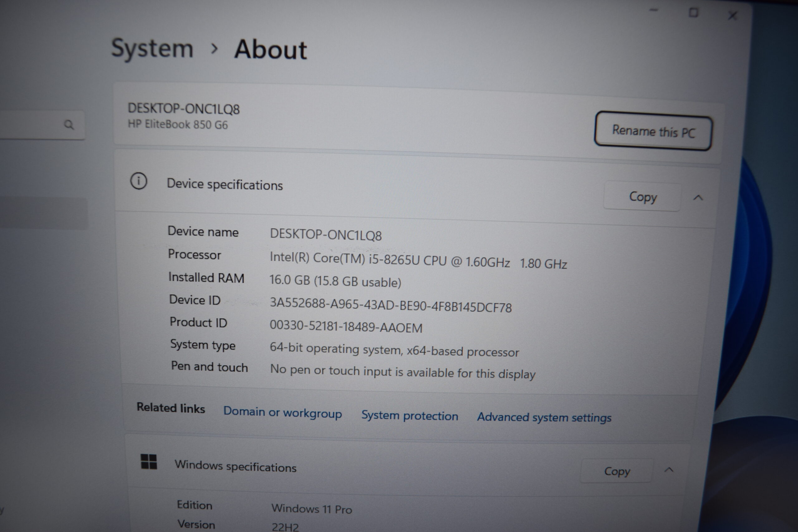The width and height of the screenshot is (798, 532).
Task: Click the HP EliteBook 850 G6 model text
Action: tap(177, 124)
